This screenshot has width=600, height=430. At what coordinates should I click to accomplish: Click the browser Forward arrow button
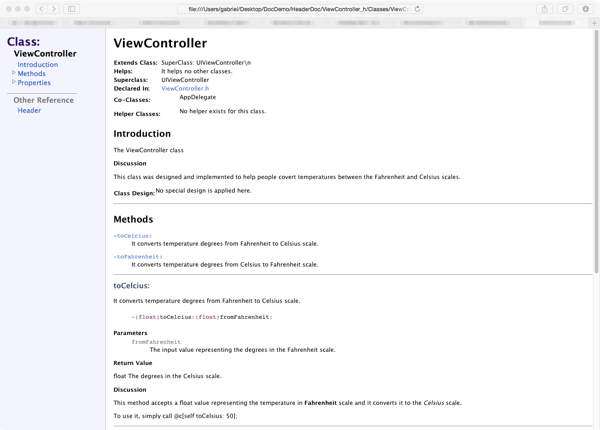coord(54,9)
